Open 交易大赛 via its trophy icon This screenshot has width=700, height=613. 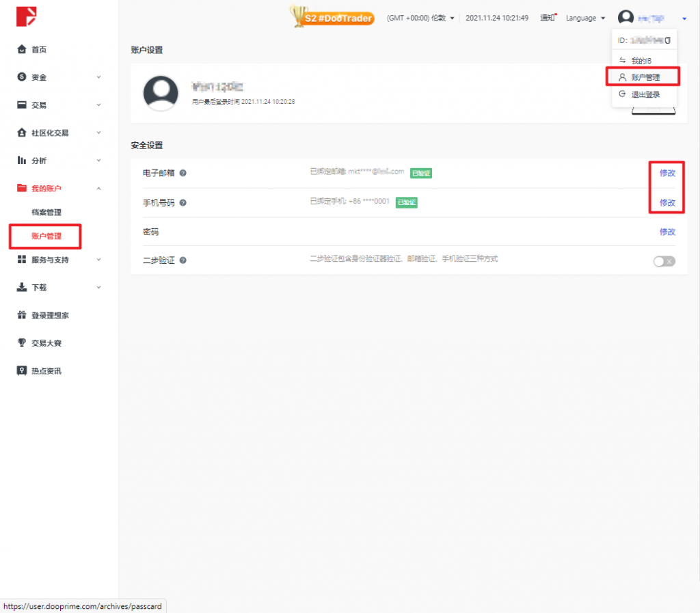click(21, 342)
